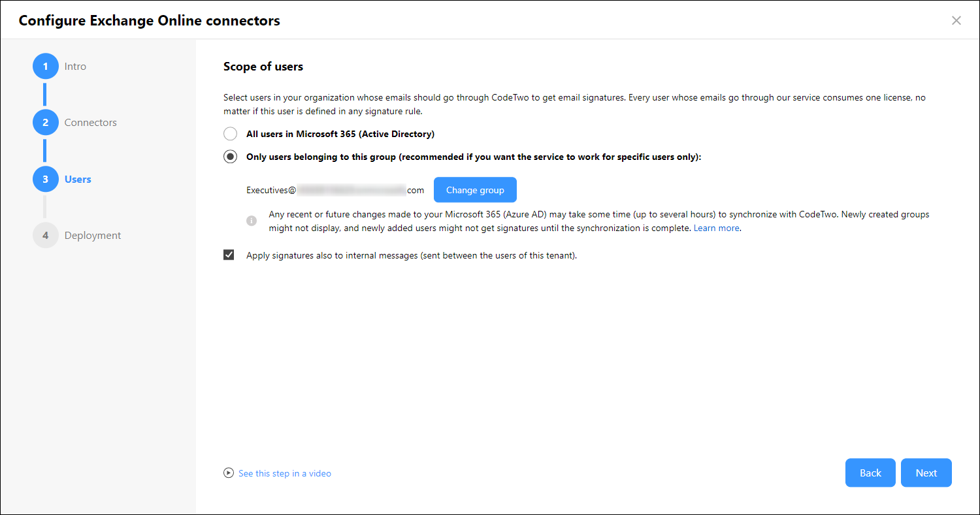Viewport: 980px width, 515px height.
Task: Click the Change group button
Action: coord(475,190)
